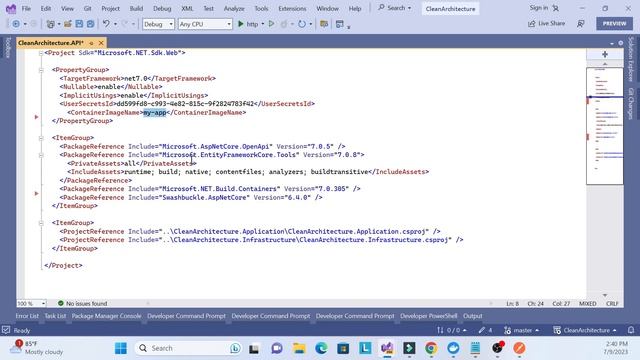640x360 pixels.
Task: Click the MIXED indentation indicator
Action: point(587,303)
